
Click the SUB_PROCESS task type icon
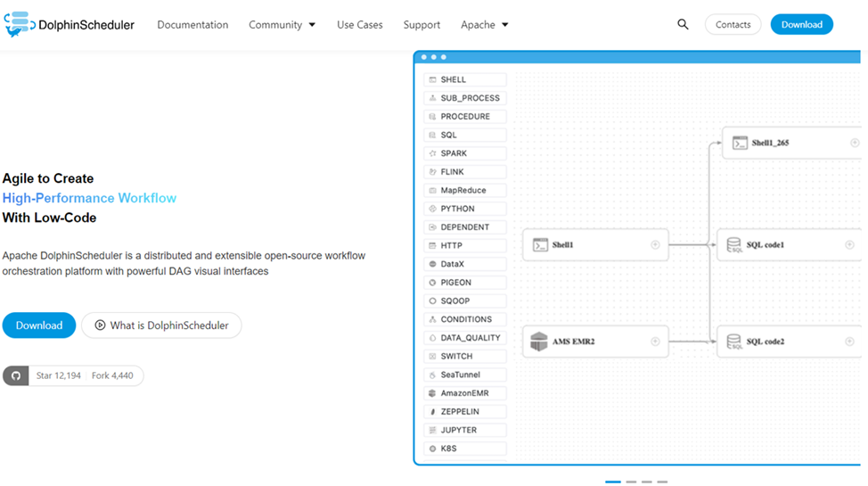(433, 98)
